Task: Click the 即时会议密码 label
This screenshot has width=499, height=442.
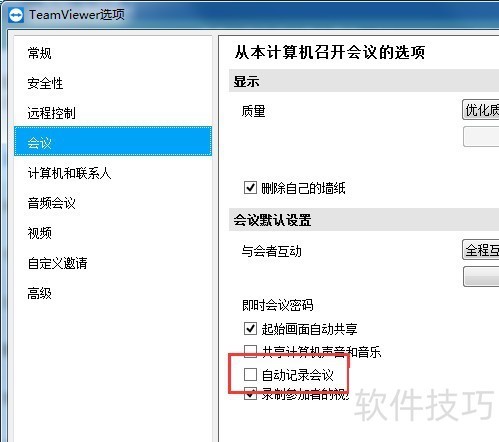Action: [277, 305]
